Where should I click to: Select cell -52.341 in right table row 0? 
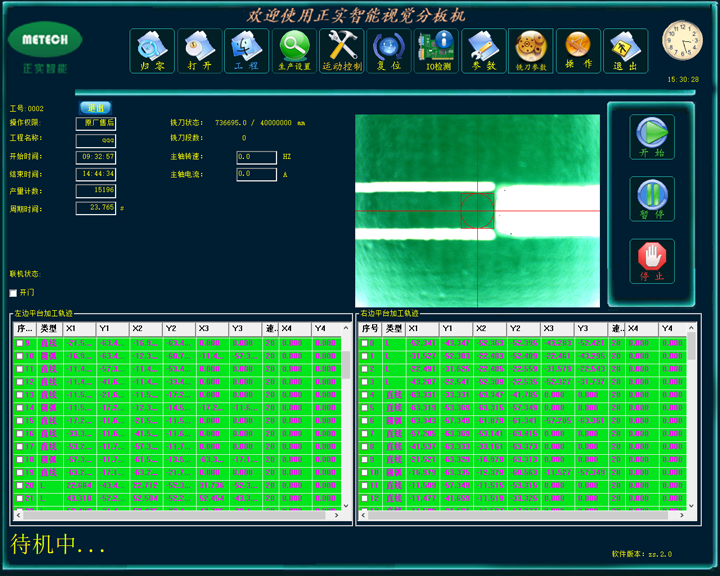(x=422, y=343)
